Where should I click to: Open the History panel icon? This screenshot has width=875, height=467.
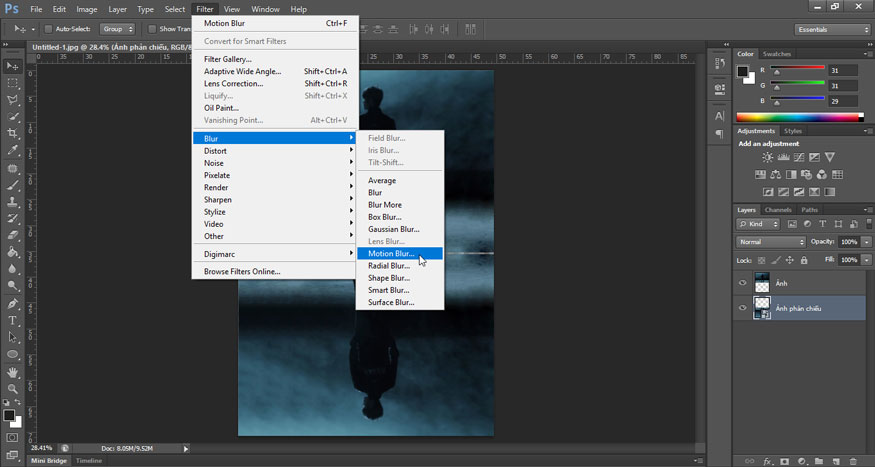[720, 64]
